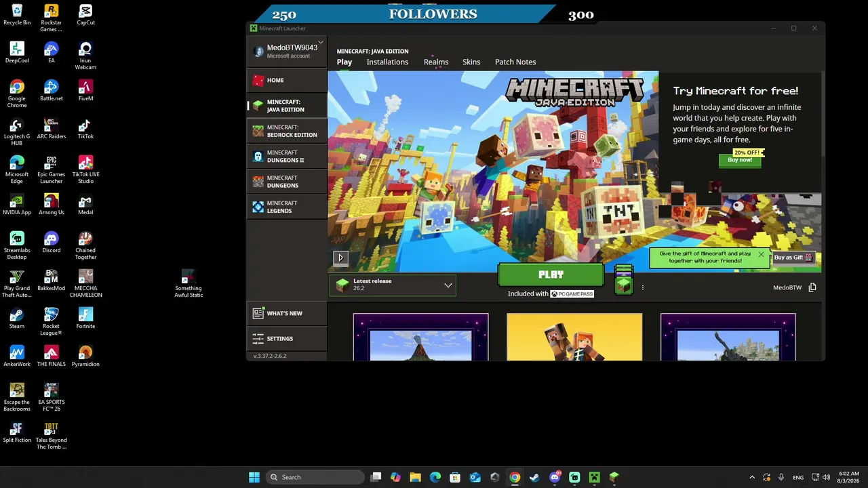Click the "Try Minecraft for free!" heading
This screenshot has width=868, height=488.
(736, 91)
